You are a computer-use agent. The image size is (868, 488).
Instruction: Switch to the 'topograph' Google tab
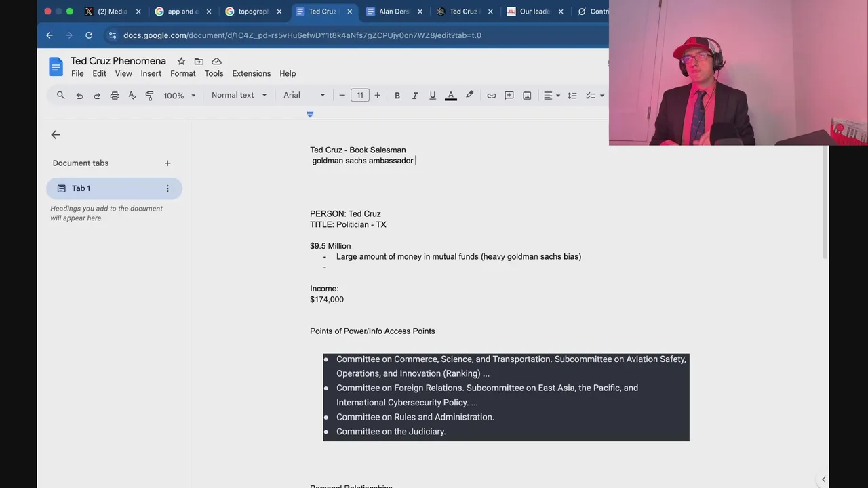[253, 12]
